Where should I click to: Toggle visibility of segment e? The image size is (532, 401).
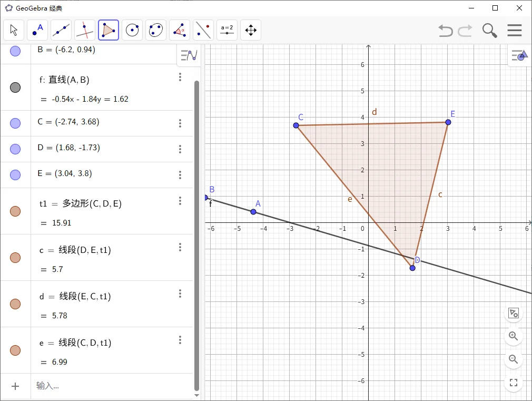[15, 350]
